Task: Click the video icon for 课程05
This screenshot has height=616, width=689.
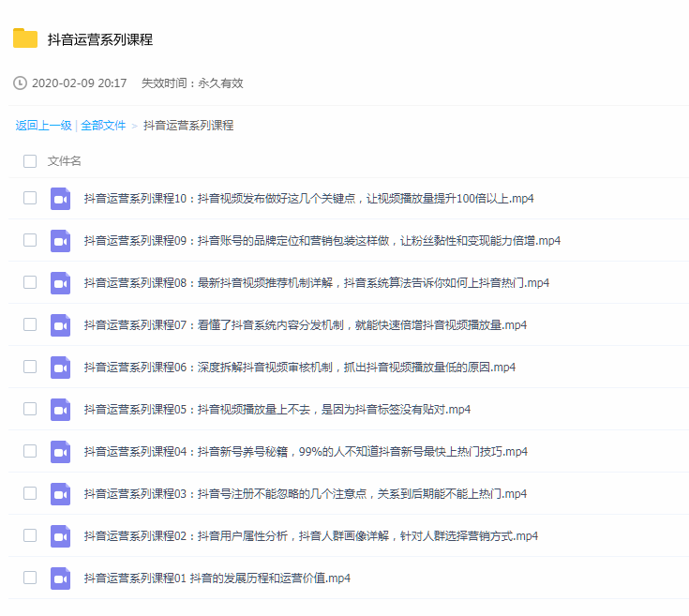Action: tap(60, 410)
